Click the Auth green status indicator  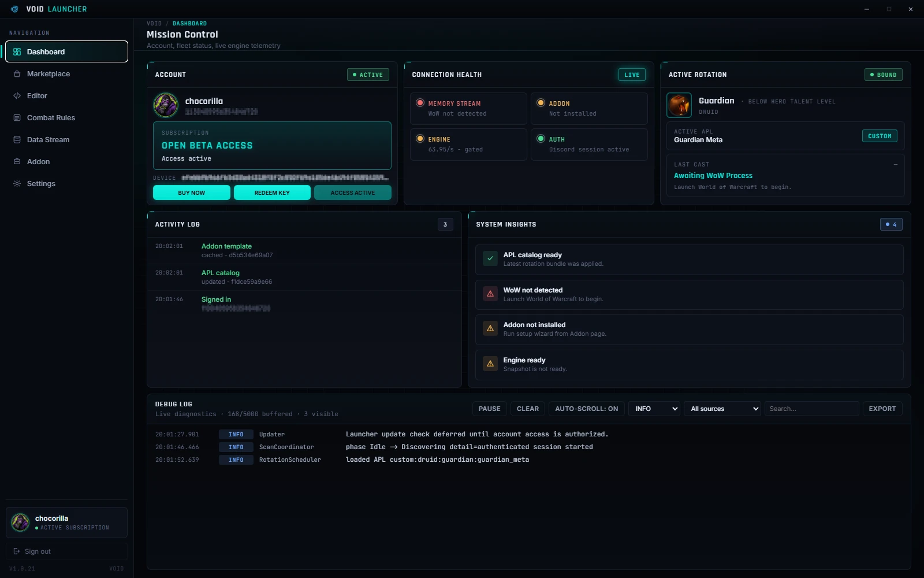pyautogui.click(x=541, y=139)
